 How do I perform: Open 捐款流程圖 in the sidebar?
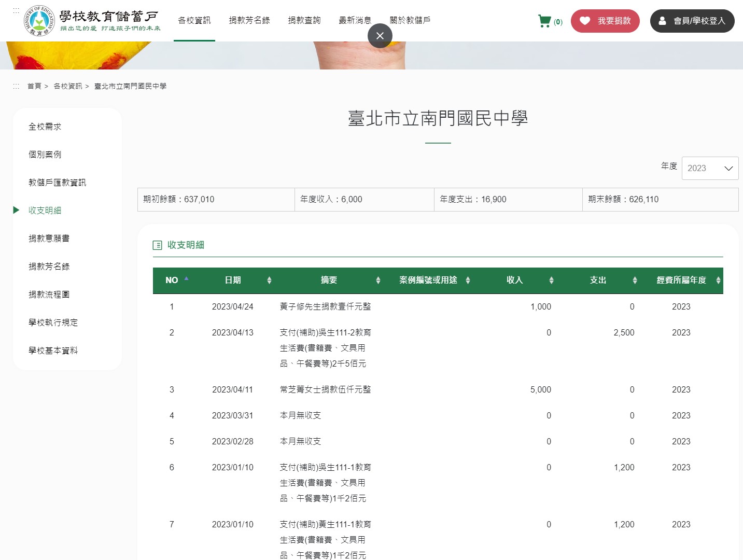click(49, 295)
